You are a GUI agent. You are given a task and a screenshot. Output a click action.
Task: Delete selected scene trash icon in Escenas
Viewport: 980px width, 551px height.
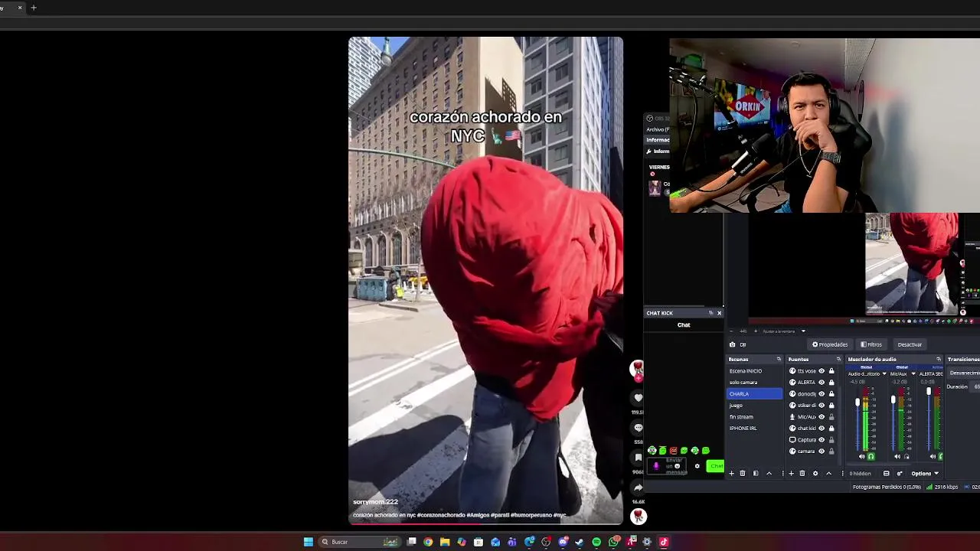pyautogui.click(x=743, y=474)
